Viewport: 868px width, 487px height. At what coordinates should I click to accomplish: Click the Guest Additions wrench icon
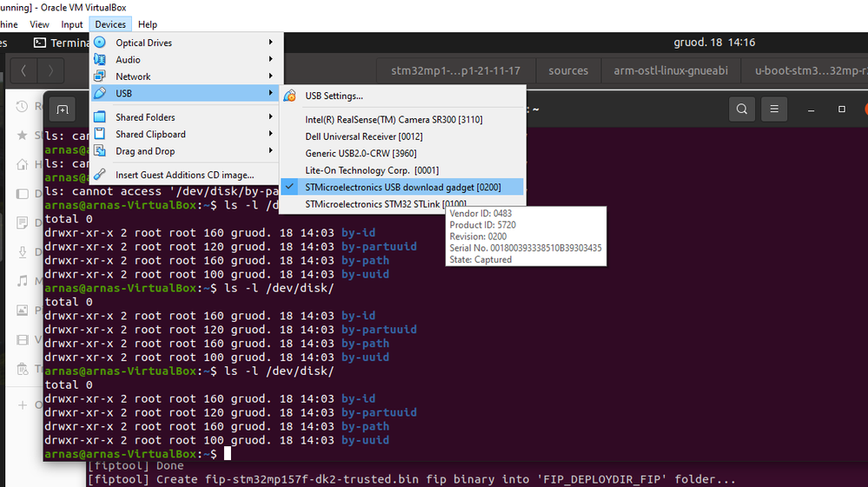pyautogui.click(x=100, y=175)
